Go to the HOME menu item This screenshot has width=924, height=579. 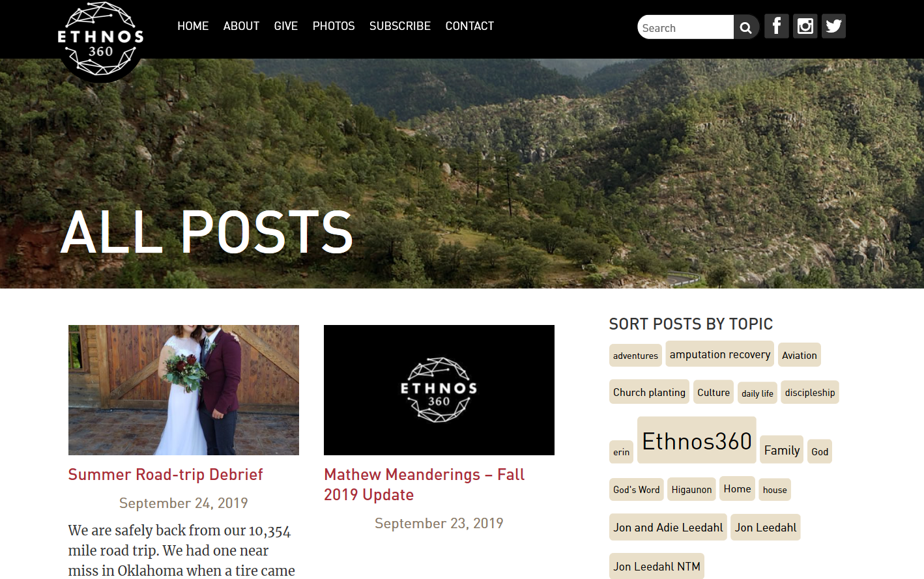pos(193,26)
